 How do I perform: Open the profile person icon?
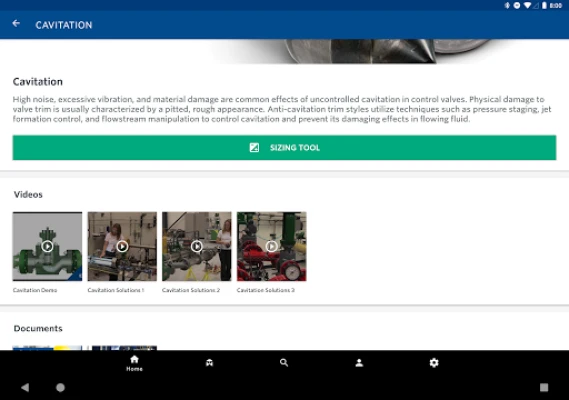[x=359, y=363]
